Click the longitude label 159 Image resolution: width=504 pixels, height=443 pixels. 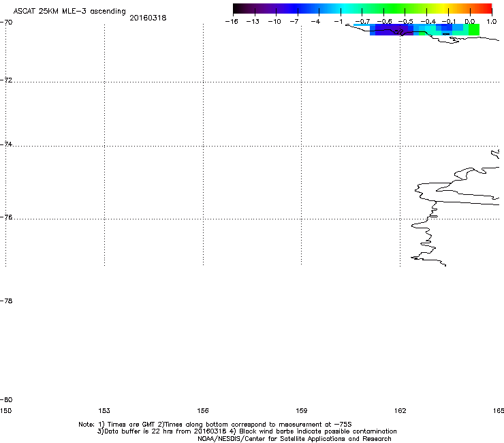pos(302,410)
